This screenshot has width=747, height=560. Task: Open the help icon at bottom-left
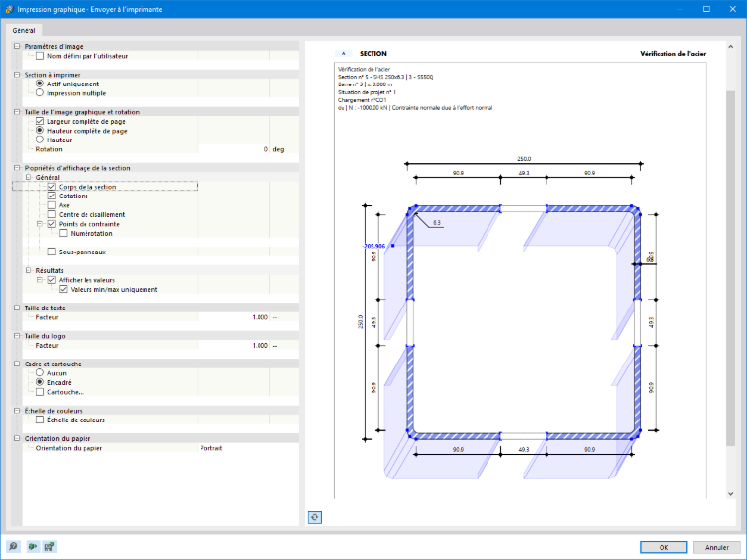pos(13,546)
